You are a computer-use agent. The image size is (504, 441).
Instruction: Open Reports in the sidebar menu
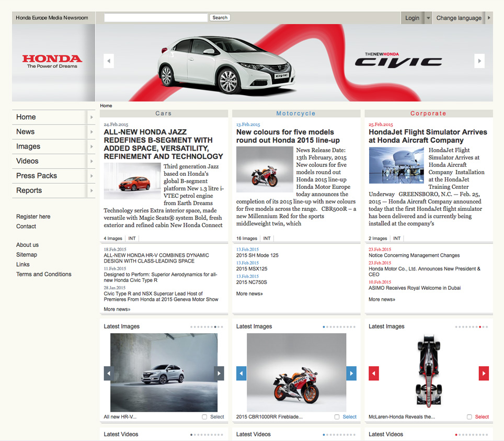click(29, 191)
